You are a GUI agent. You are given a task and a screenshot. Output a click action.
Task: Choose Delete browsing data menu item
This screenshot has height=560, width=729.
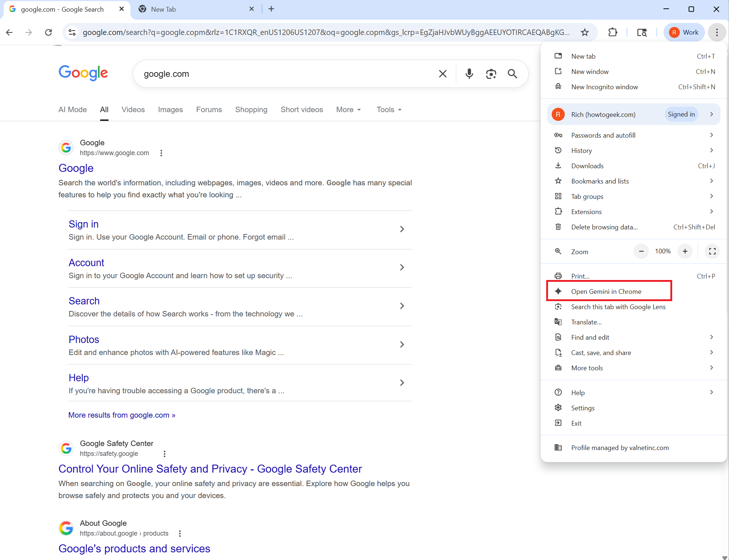(634, 227)
